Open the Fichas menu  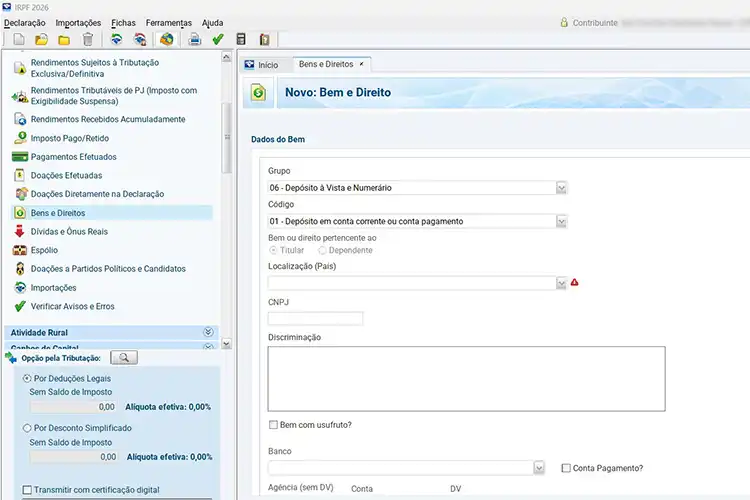pyautogui.click(x=123, y=22)
